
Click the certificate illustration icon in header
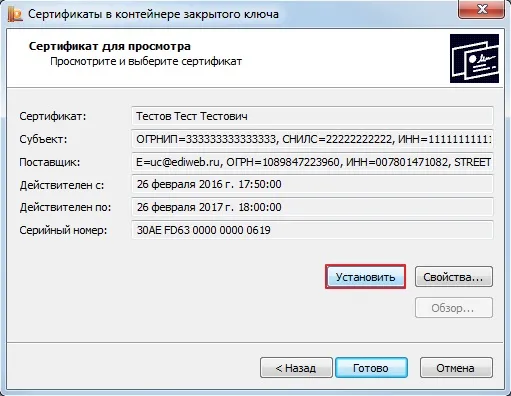click(474, 58)
